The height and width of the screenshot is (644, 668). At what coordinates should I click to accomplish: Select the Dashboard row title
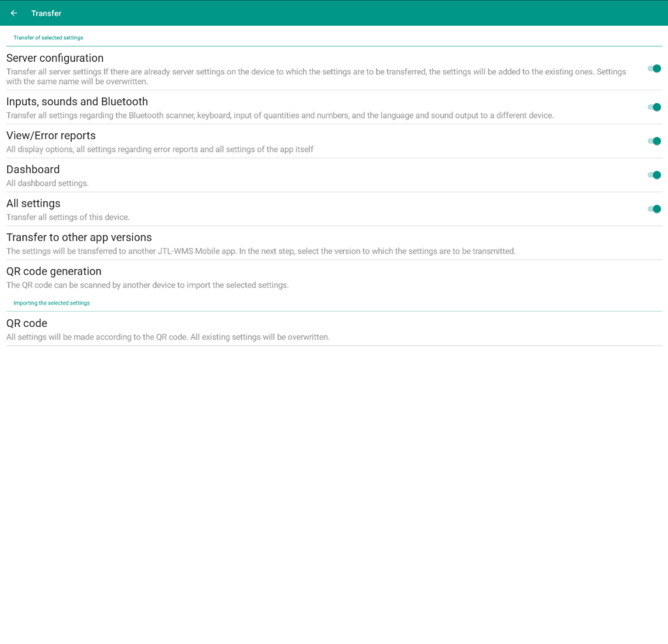click(33, 170)
